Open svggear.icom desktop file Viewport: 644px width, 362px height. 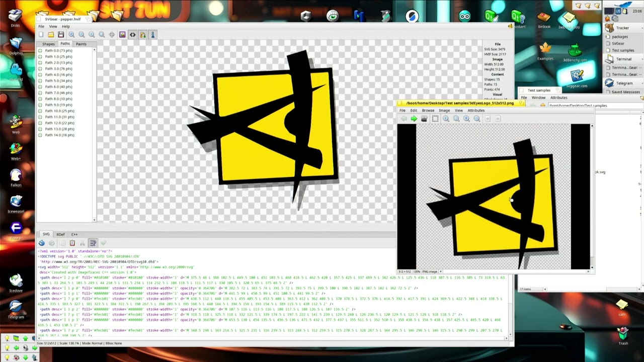[577, 79]
